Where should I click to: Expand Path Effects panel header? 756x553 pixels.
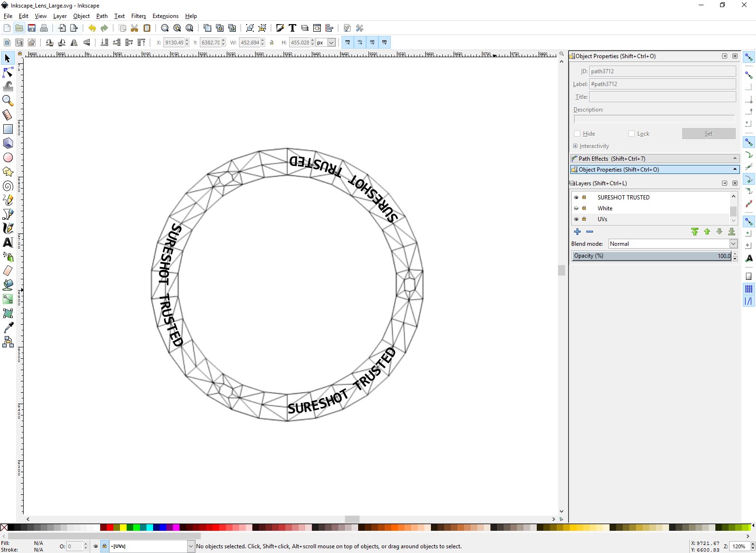655,159
